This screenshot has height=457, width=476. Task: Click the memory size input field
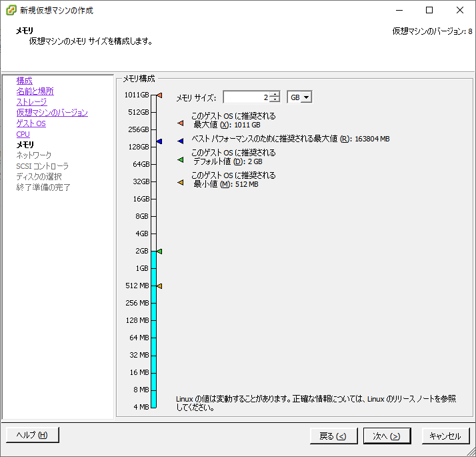247,97
